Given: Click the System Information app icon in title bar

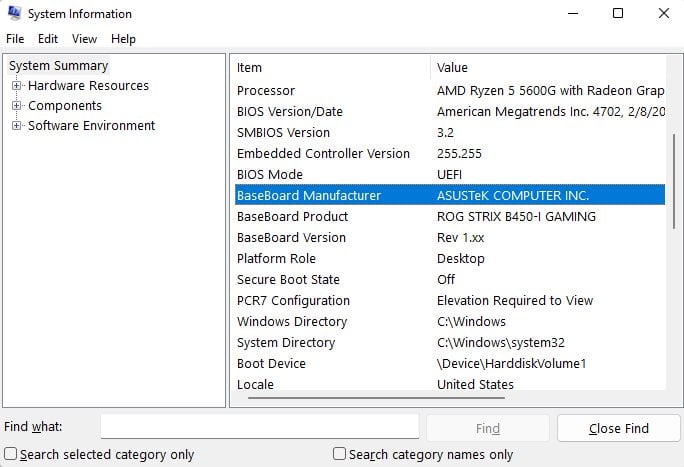Looking at the screenshot, I should (x=14, y=14).
